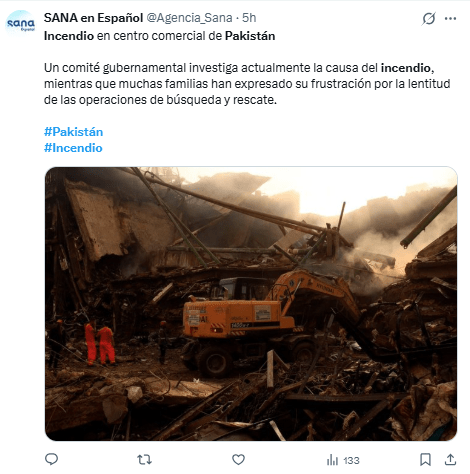Image resolution: width=470 pixels, height=474 pixels.
Task: Repost this tweet with retweet icon
Action: 144,460
